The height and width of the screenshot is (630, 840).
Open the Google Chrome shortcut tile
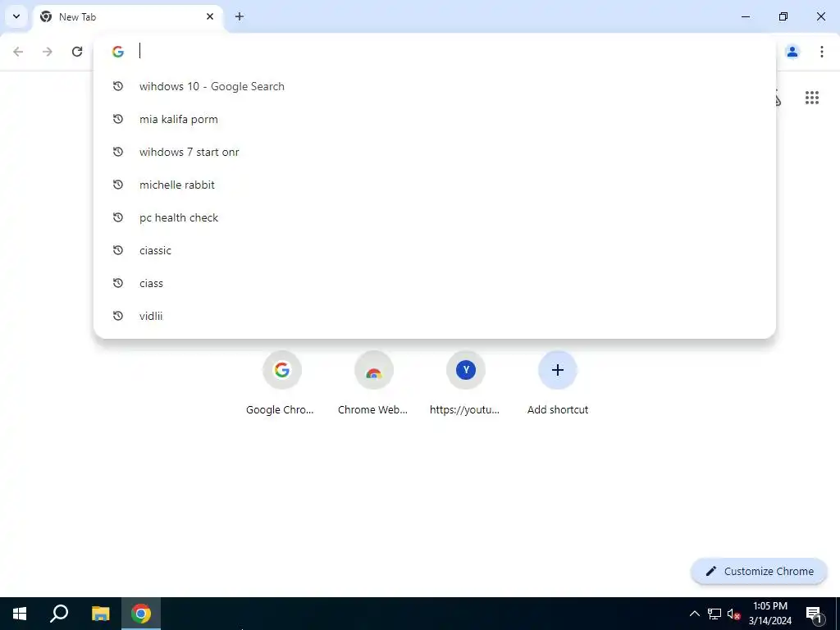point(282,383)
